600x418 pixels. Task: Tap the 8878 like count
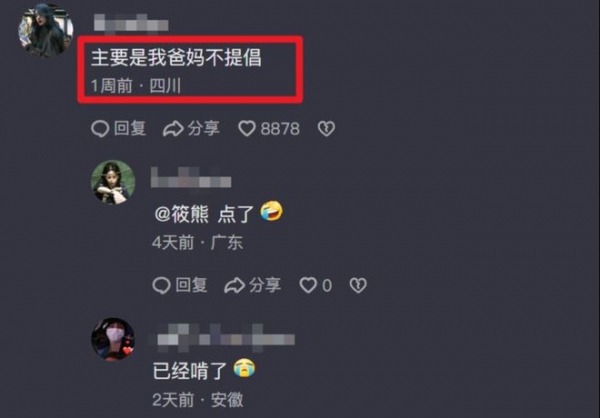280,129
